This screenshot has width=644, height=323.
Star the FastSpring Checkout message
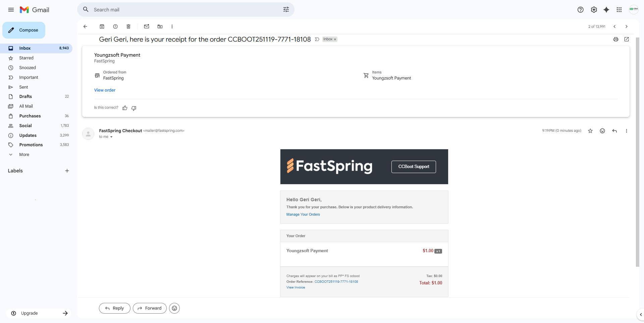tap(590, 131)
